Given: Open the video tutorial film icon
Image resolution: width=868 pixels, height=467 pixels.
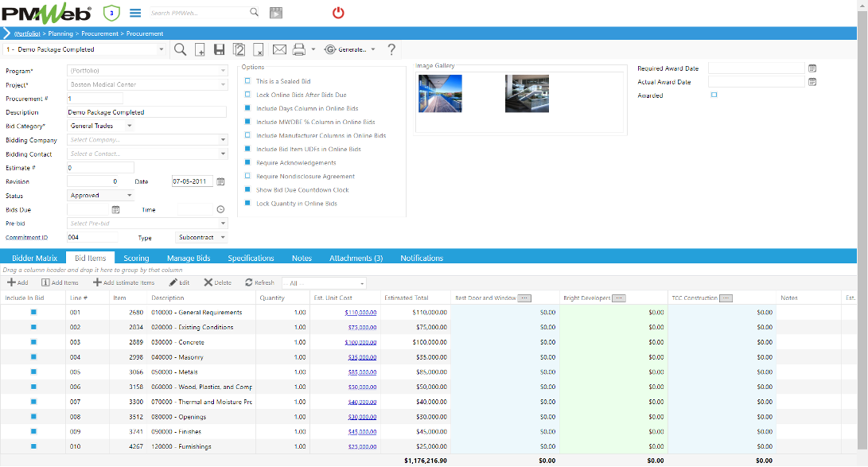Looking at the screenshot, I should [x=276, y=13].
